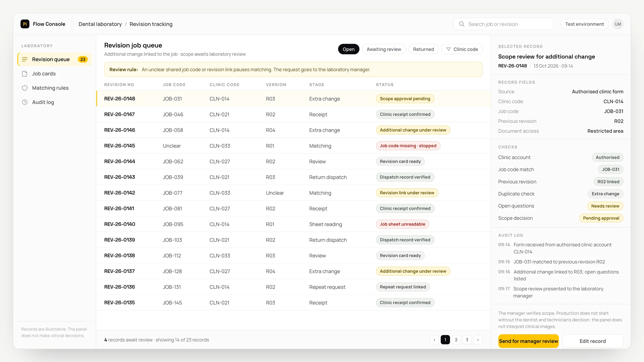Select the Open filter pill
This screenshot has height=362, width=644.
(x=348, y=49)
